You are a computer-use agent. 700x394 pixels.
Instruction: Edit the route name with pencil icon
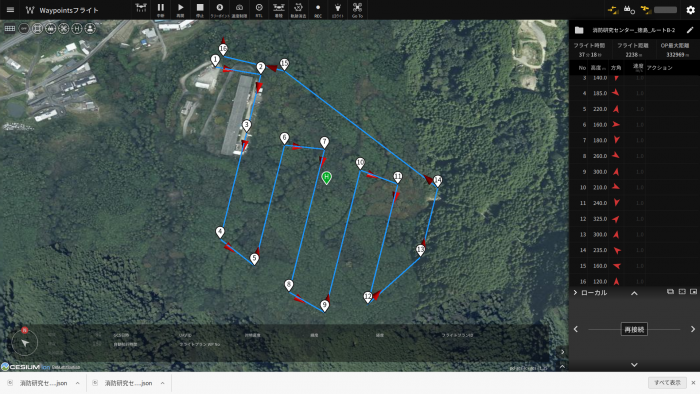[690, 30]
